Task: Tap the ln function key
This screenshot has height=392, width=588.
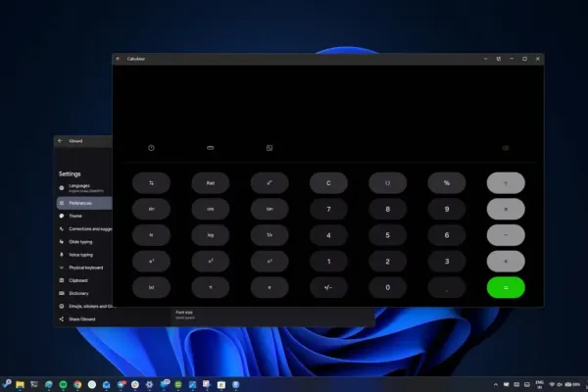Action: (x=151, y=235)
